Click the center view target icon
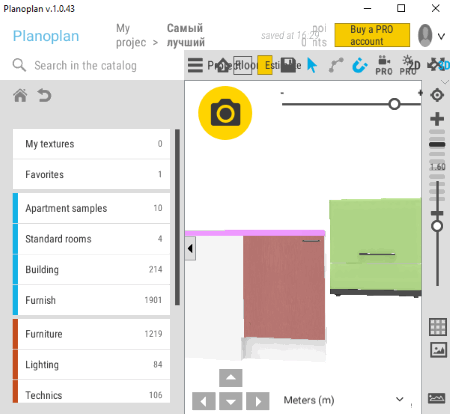The image size is (450, 414). coord(437,95)
